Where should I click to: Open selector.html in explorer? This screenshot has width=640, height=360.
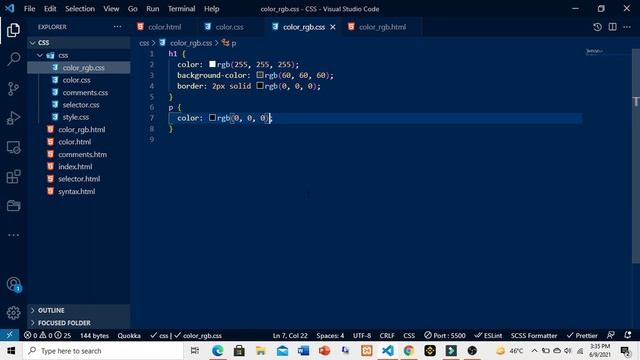tap(79, 179)
